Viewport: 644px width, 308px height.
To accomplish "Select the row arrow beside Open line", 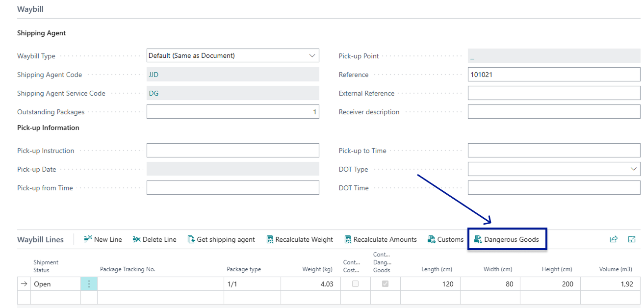I will [x=23, y=284].
